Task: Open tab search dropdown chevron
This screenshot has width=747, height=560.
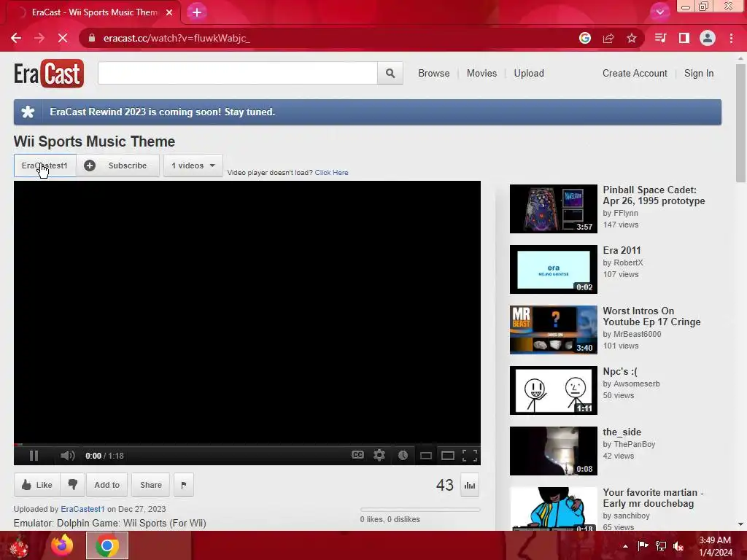Action: click(660, 12)
